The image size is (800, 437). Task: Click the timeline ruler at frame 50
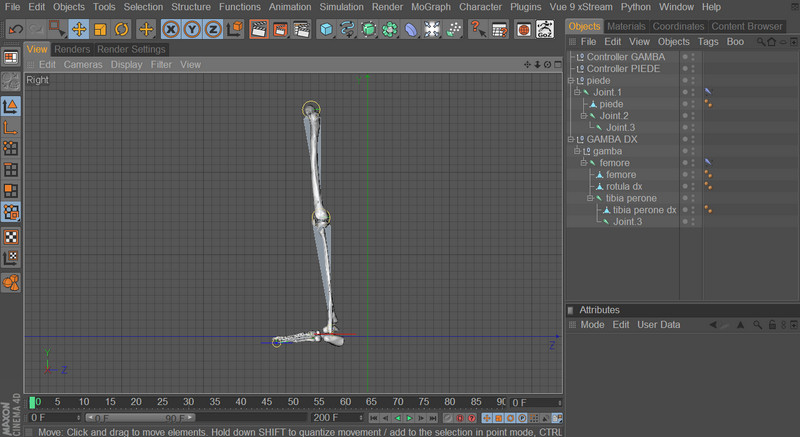coord(291,402)
